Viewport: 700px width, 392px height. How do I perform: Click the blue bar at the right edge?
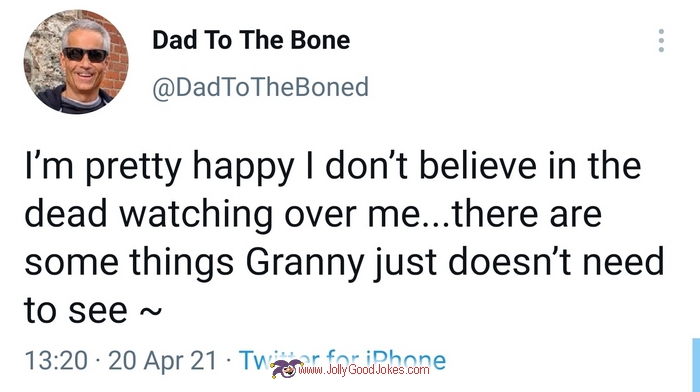point(696,365)
